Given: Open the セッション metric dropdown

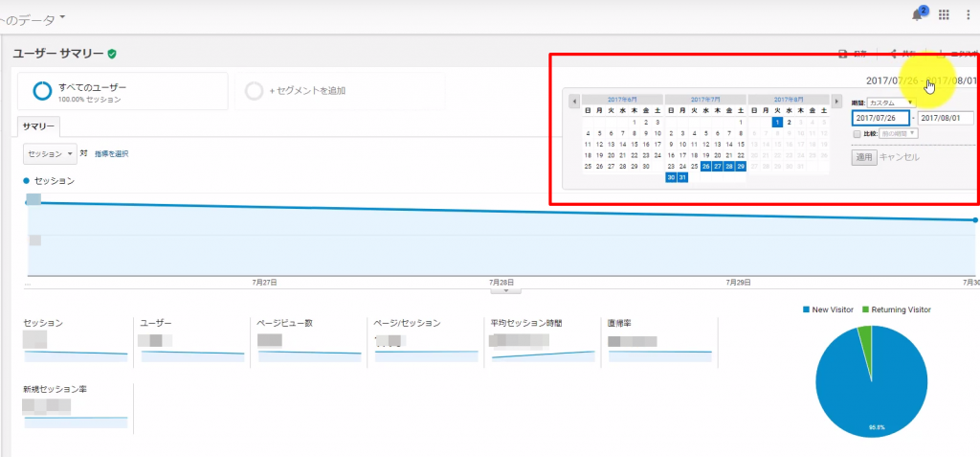Looking at the screenshot, I should pos(51,153).
